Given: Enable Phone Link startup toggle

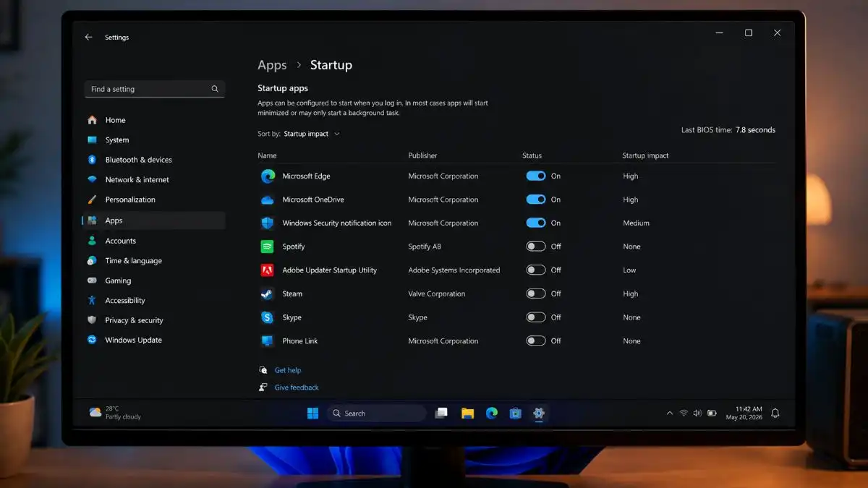Looking at the screenshot, I should [x=536, y=341].
